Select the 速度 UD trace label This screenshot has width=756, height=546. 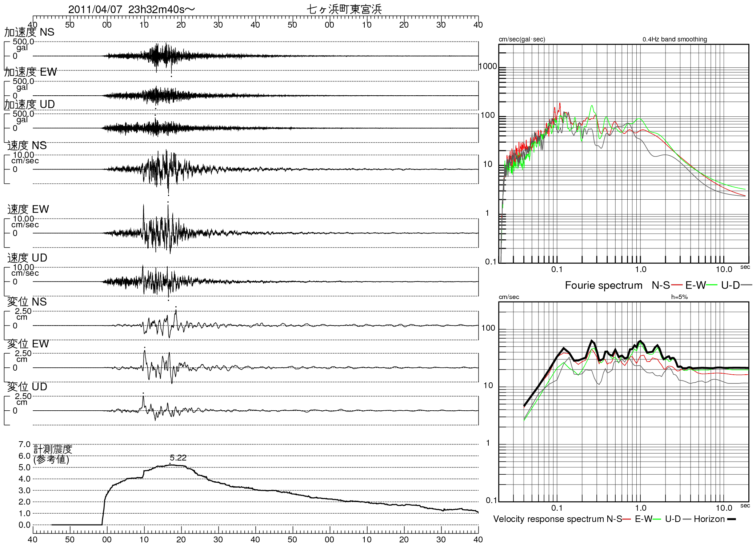point(27,258)
